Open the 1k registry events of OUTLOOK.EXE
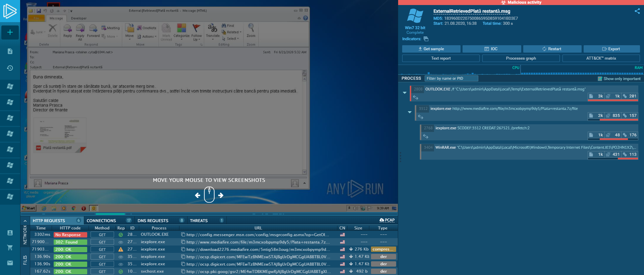The width and height of the screenshot is (644, 275). coord(613,96)
